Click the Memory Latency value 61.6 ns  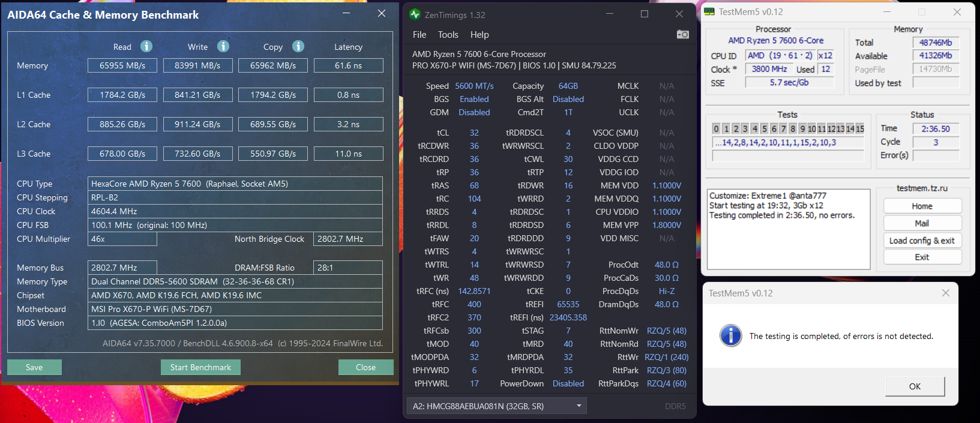pos(348,65)
